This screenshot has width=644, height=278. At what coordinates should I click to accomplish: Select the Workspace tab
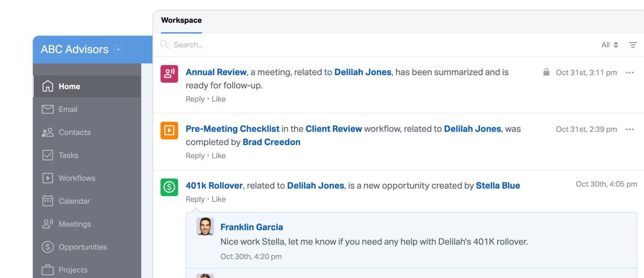point(181,20)
